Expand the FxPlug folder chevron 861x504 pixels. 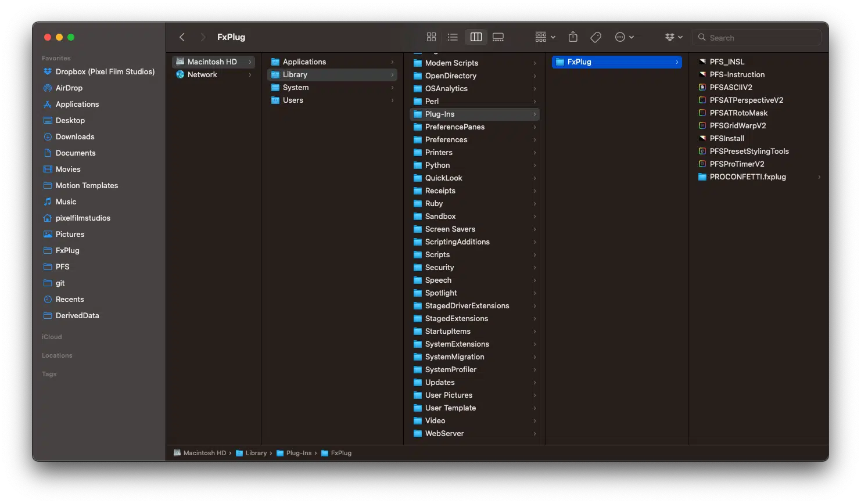(677, 62)
